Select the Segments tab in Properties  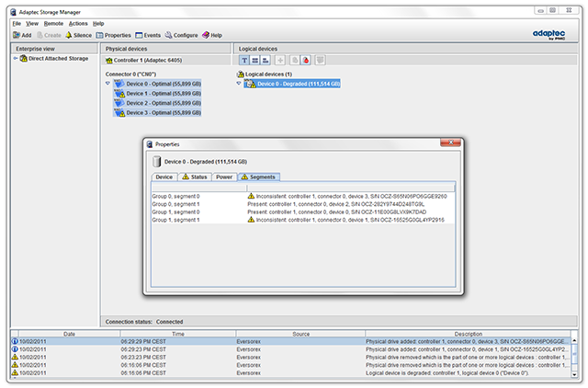tap(259, 177)
